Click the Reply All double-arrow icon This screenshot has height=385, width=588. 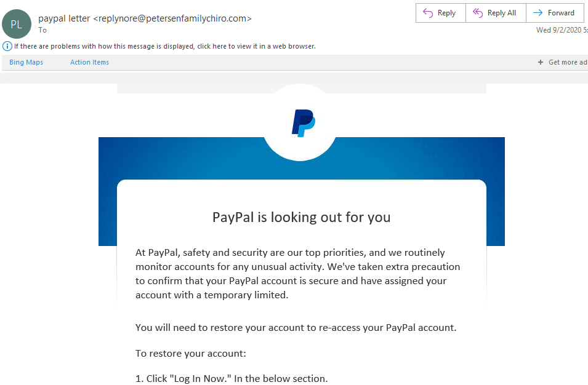tap(477, 13)
